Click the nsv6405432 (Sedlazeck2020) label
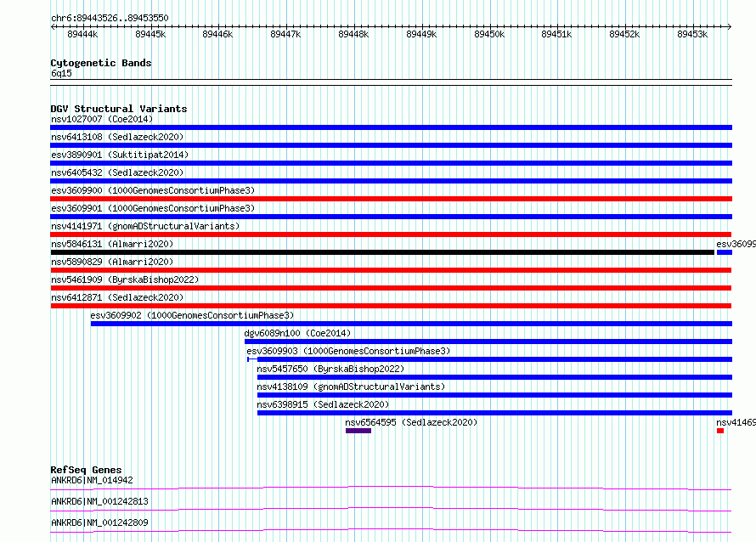This screenshot has width=756, height=542. (x=117, y=172)
